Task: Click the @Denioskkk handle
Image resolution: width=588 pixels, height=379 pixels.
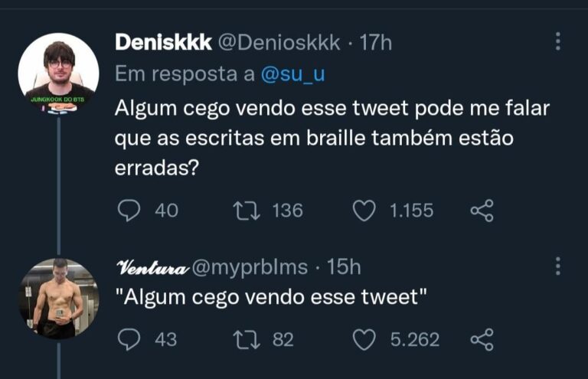Action: coord(279,42)
